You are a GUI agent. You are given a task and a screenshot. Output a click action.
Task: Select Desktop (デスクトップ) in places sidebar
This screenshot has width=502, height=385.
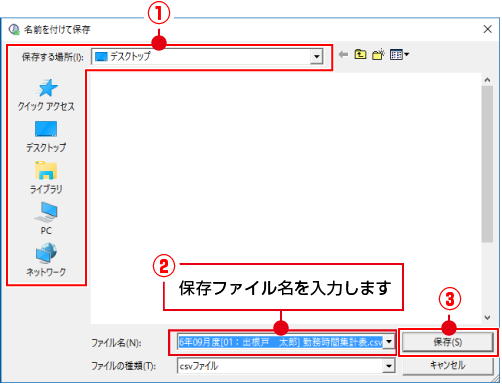tap(46, 137)
